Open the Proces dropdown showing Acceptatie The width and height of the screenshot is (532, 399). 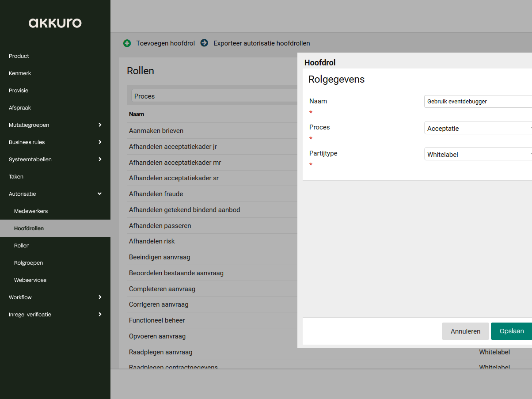pos(477,128)
